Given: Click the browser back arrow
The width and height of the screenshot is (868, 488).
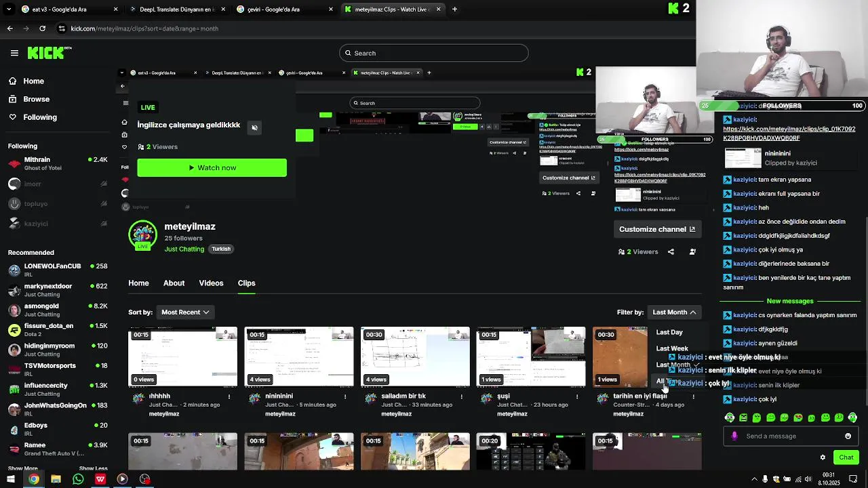Looking at the screenshot, I should [x=9, y=28].
